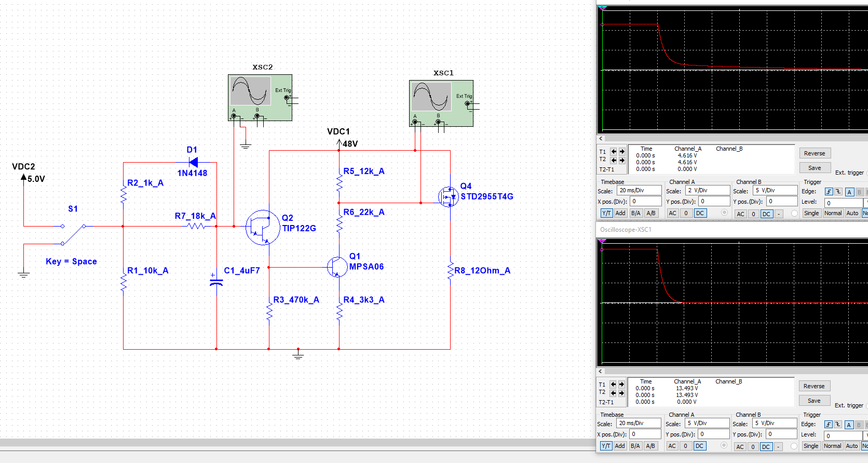Viewport: 868px width, 463px height.
Task: Select rising edge trigger in XSC2 panel
Action: [829, 192]
